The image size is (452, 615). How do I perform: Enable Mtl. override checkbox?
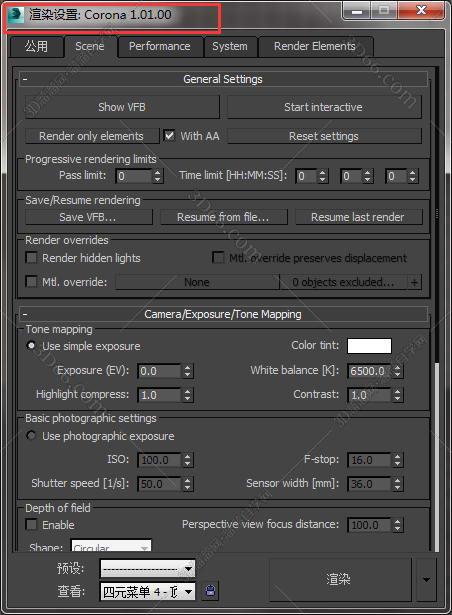click(x=31, y=282)
